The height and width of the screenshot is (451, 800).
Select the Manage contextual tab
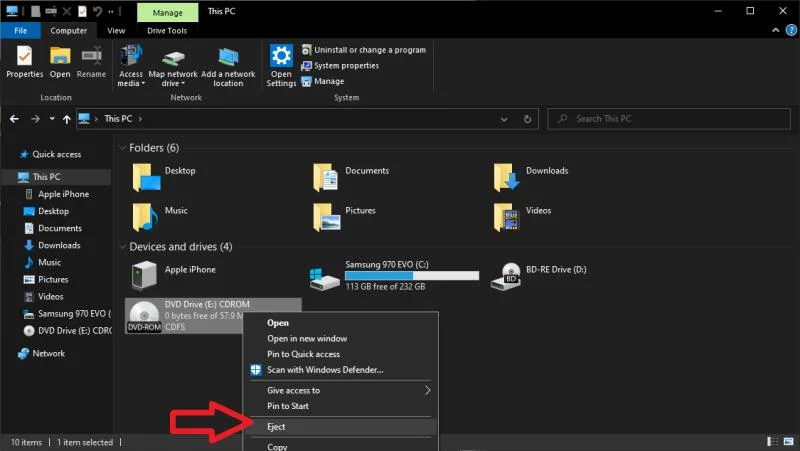[167, 13]
